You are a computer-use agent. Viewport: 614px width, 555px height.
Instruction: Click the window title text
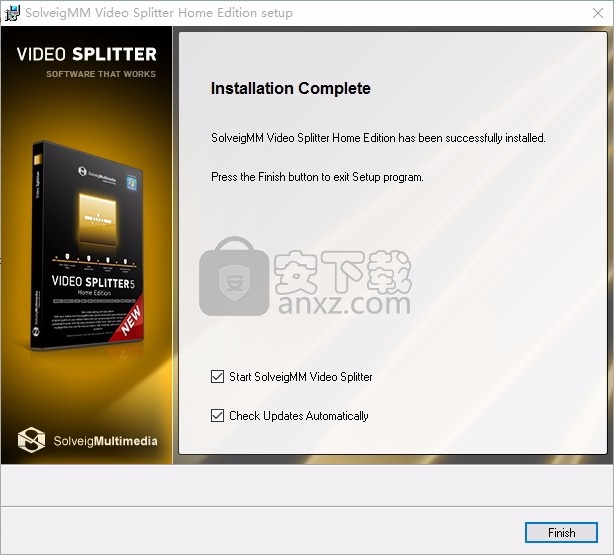pyautogui.click(x=159, y=13)
